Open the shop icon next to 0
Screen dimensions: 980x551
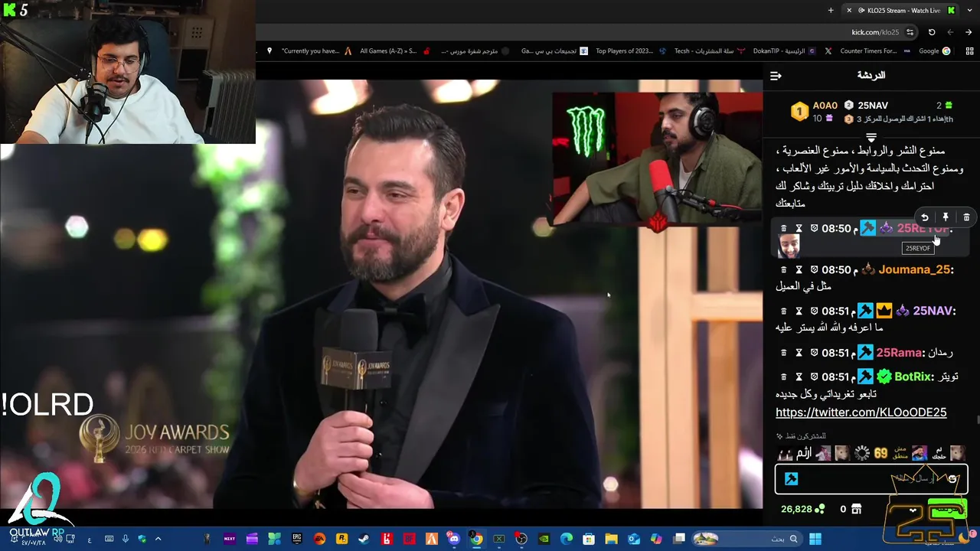click(858, 509)
